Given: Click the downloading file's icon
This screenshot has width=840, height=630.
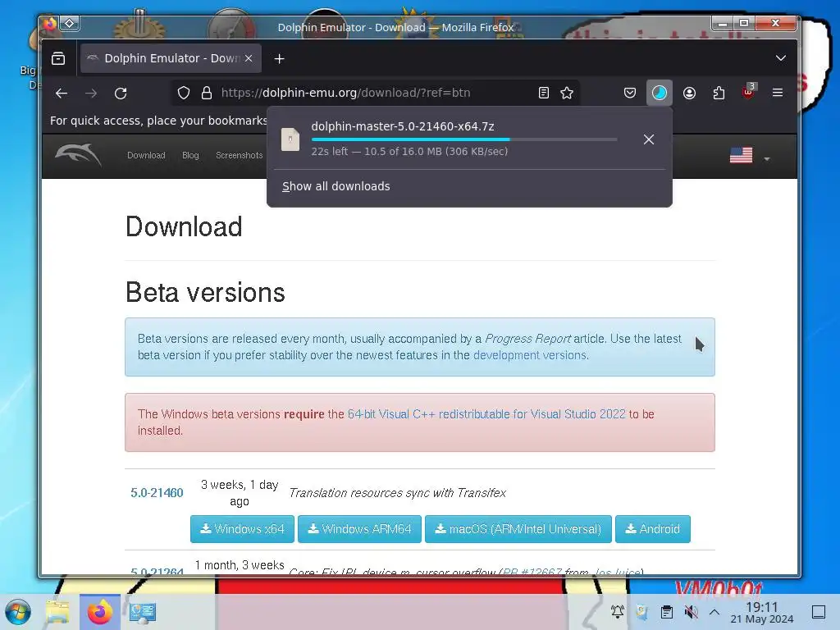Looking at the screenshot, I should click(x=290, y=139).
